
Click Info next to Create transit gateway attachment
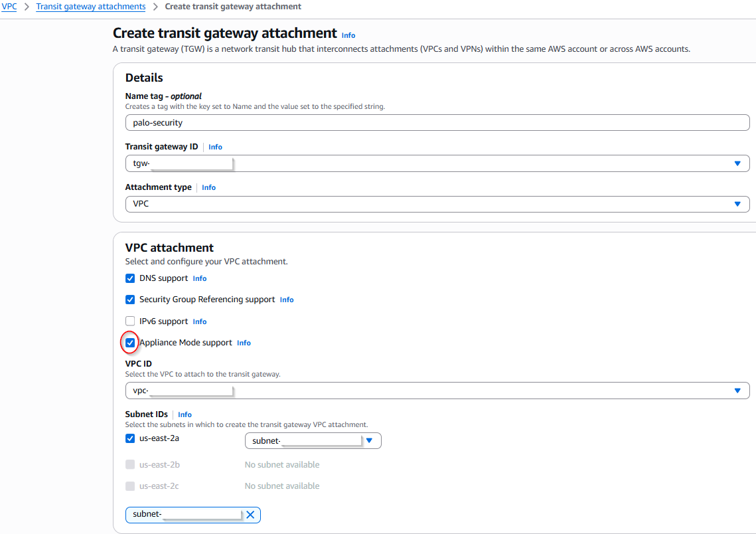(x=348, y=35)
